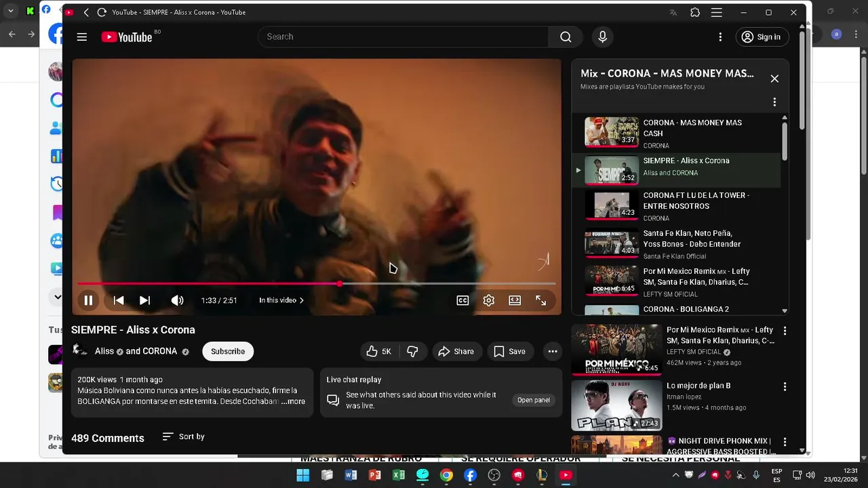Screen dimensions: 868x488
Task: Switch the player to theater mode
Action: click(515, 300)
